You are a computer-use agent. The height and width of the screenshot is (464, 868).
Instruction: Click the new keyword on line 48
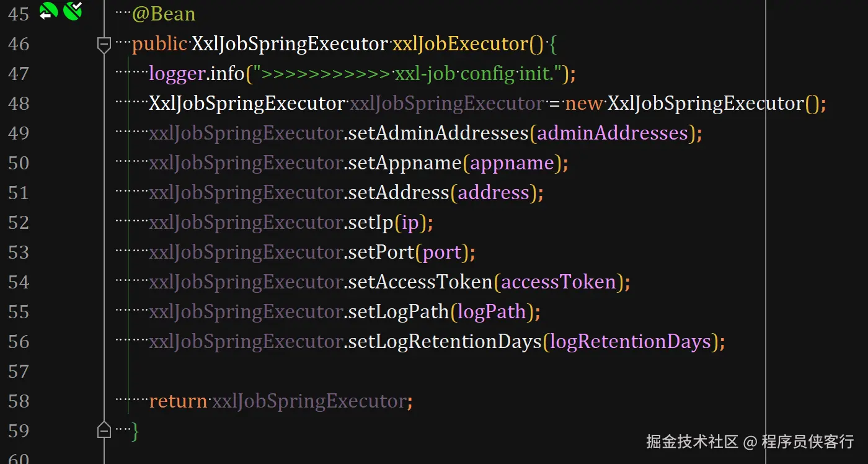click(583, 104)
